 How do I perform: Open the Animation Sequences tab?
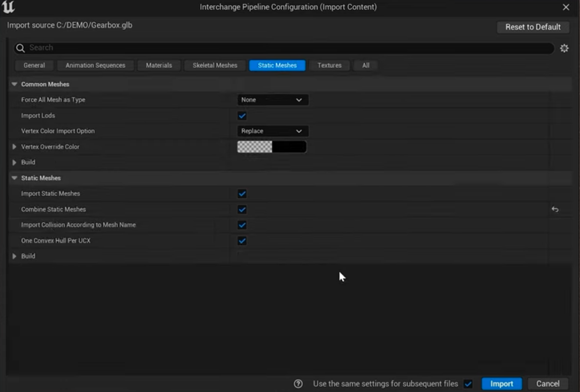pos(95,65)
